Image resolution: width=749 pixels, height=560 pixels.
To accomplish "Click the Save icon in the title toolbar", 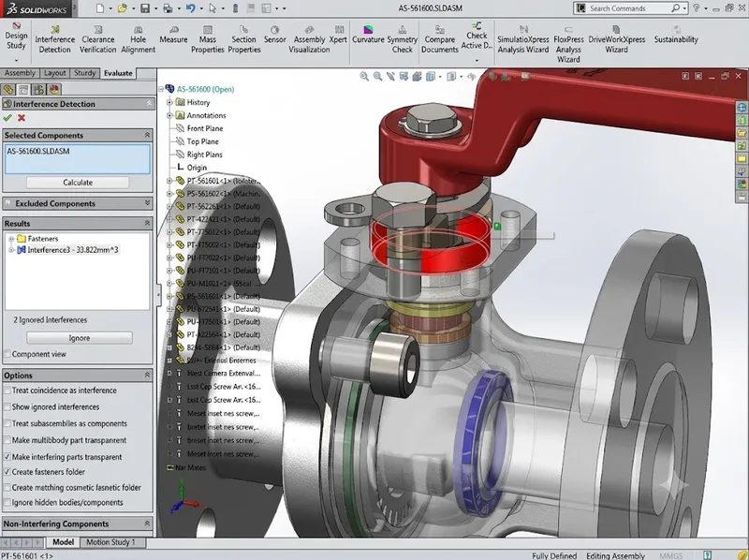I will coord(145,8).
